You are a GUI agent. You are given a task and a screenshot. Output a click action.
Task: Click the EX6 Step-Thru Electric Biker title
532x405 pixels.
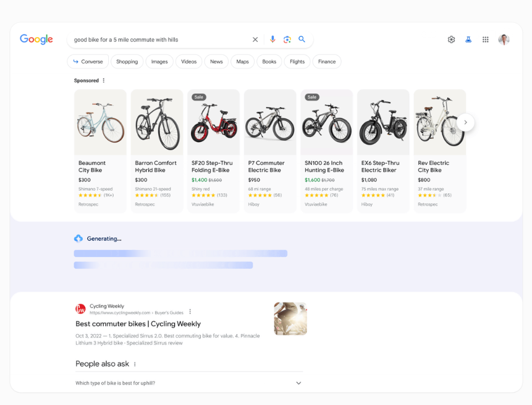coord(381,167)
